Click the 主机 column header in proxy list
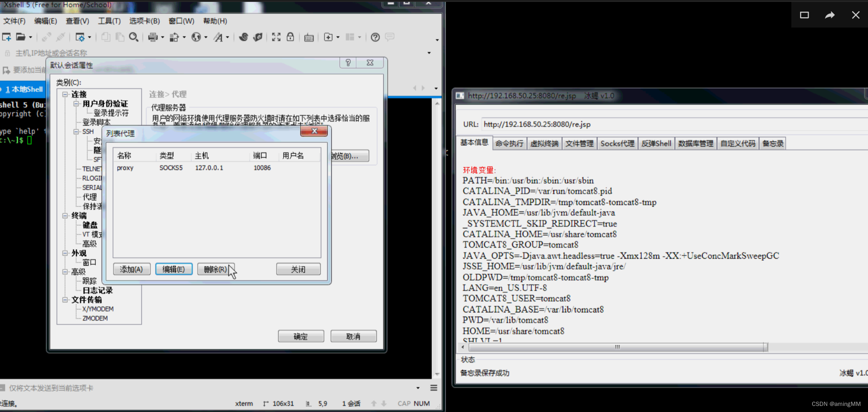 pyautogui.click(x=220, y=156)
